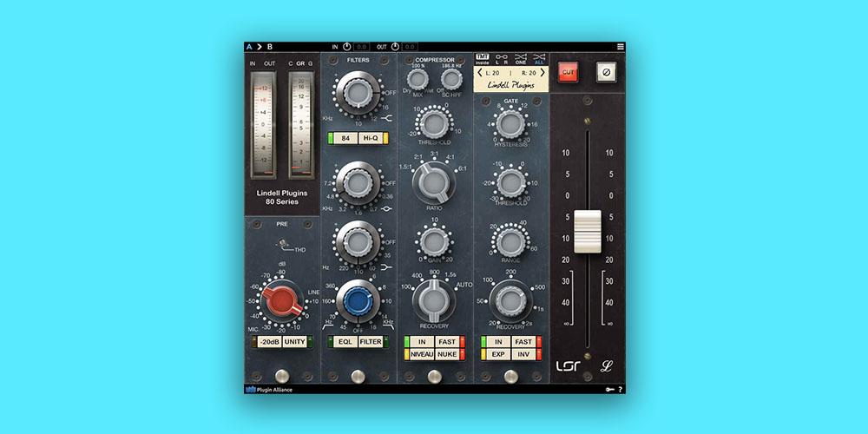Screen dimensions: 868x434
Task: Click the compressor RATIO knob
Action: (x=434, y=183)
